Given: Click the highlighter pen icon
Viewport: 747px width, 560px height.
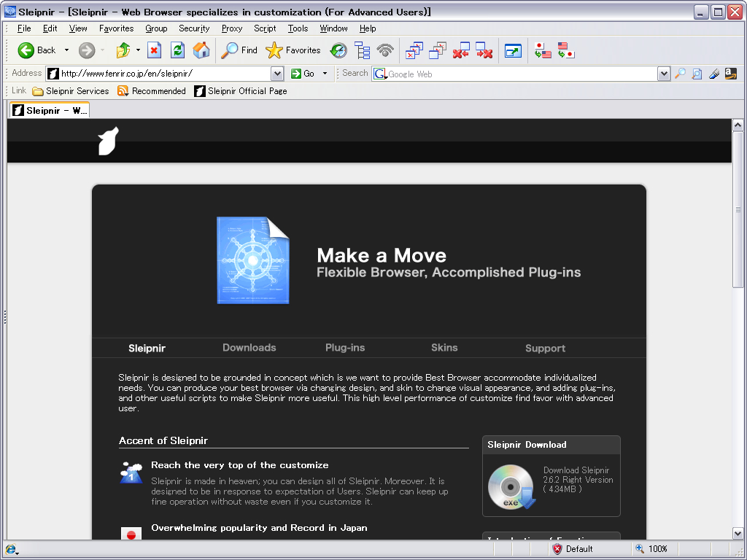Looking at the screenshot, I should 713,74.
